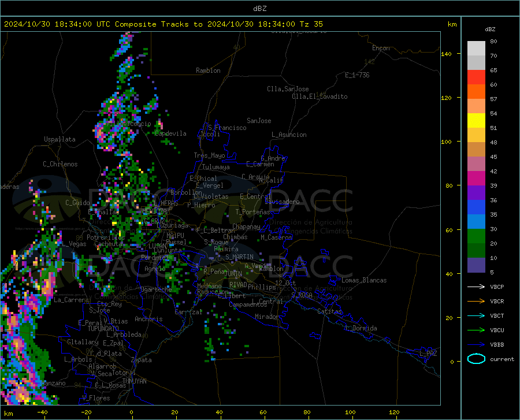Click the 'Clla.El_Cavadito' label on map

click(320, 96)
